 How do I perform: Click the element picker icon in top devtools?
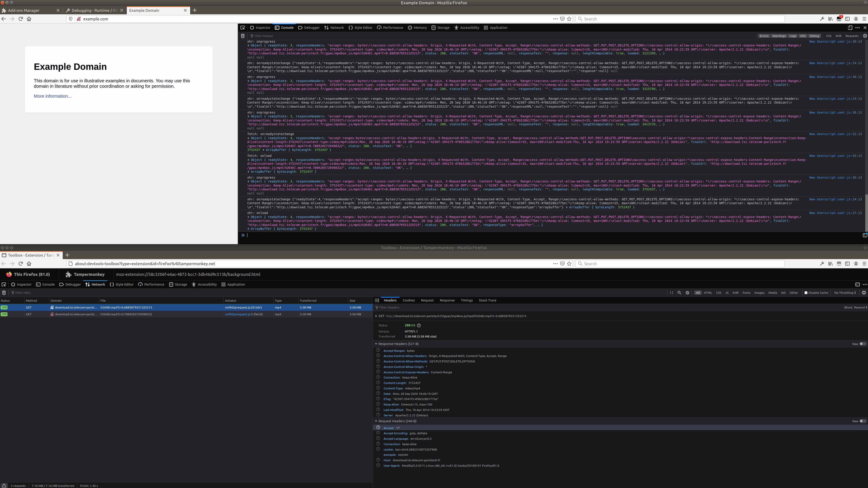tap(243, 28)
